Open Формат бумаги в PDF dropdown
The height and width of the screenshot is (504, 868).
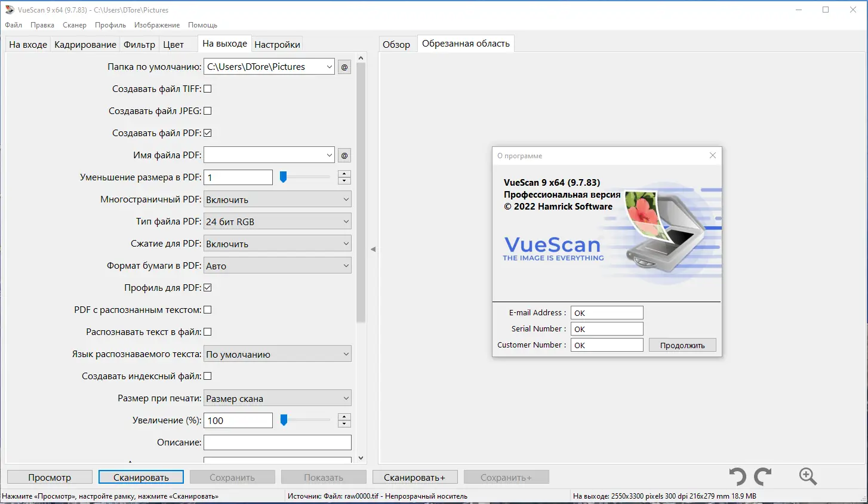tap(278, 266)
